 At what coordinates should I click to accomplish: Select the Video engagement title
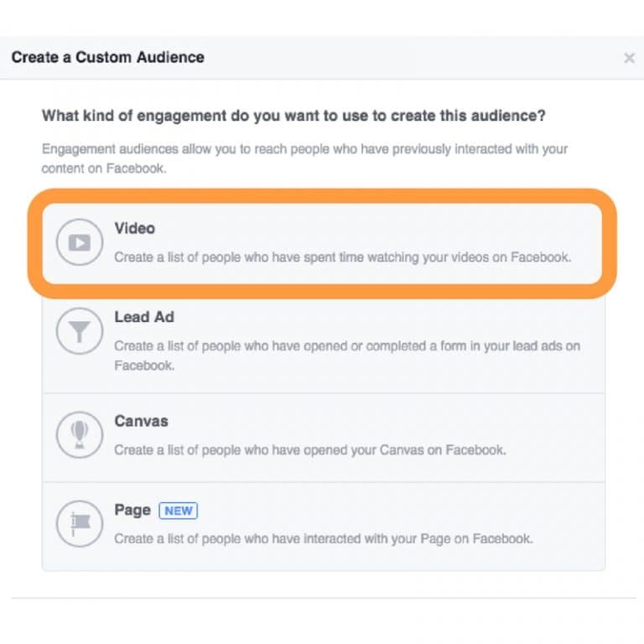(x=134, y=228)
